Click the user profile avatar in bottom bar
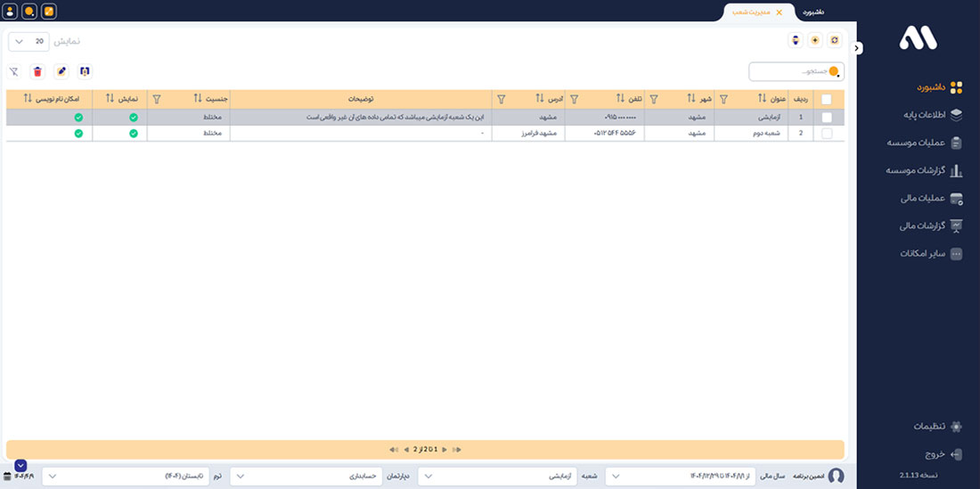 [x=836, y=477]
